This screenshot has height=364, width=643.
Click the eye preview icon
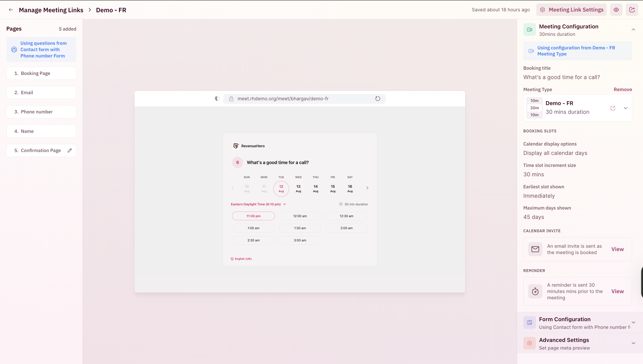[x=616, y=10]
